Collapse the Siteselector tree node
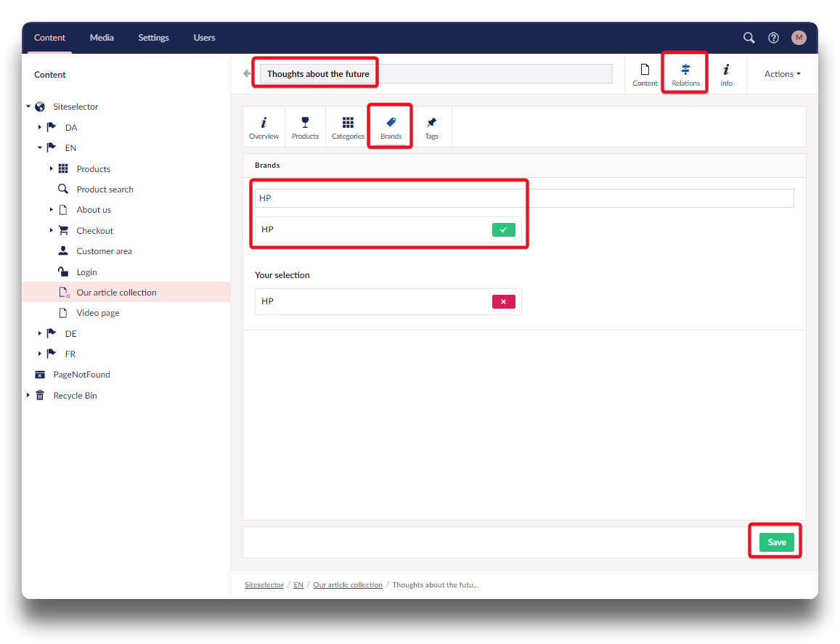This screenshot has width=840, height=644. click(28, 107)
